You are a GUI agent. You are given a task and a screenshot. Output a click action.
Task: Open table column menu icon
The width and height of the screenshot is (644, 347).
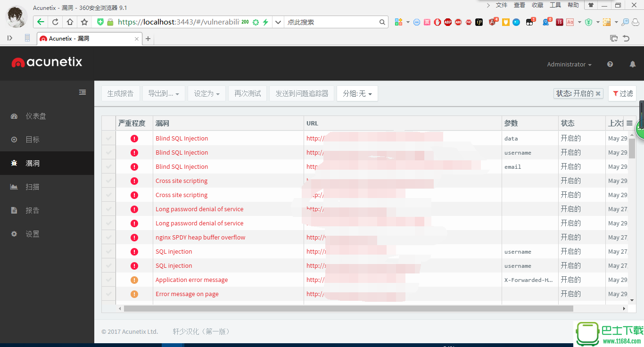click(629, 123)
